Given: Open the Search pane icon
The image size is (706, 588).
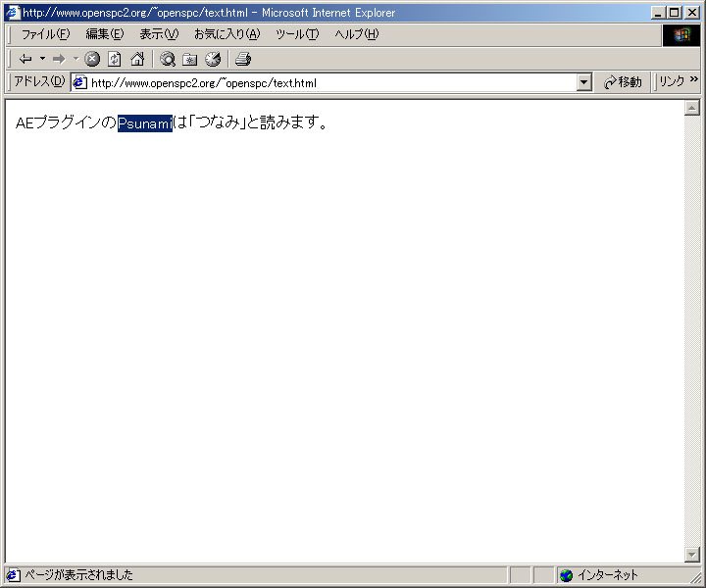Looking at the screenshot, I should [168, 59].
